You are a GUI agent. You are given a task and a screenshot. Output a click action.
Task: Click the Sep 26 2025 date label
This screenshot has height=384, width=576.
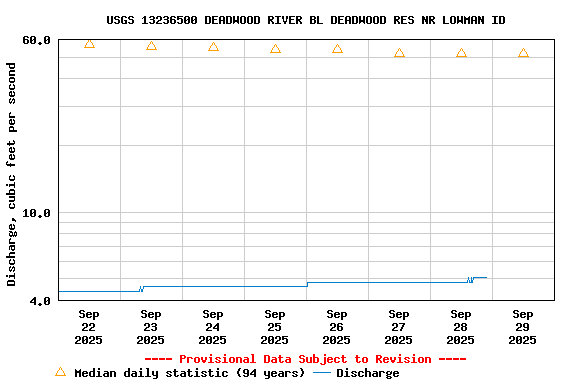coord(336,327)
